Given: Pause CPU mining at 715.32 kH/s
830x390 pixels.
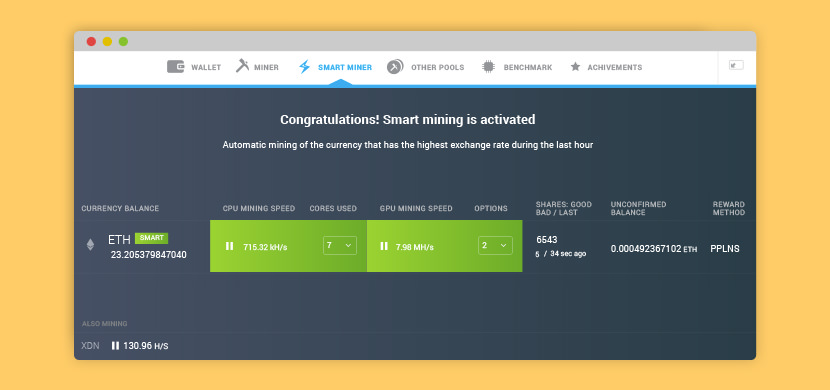Looking at the screenshot, I should pos(229,246).
